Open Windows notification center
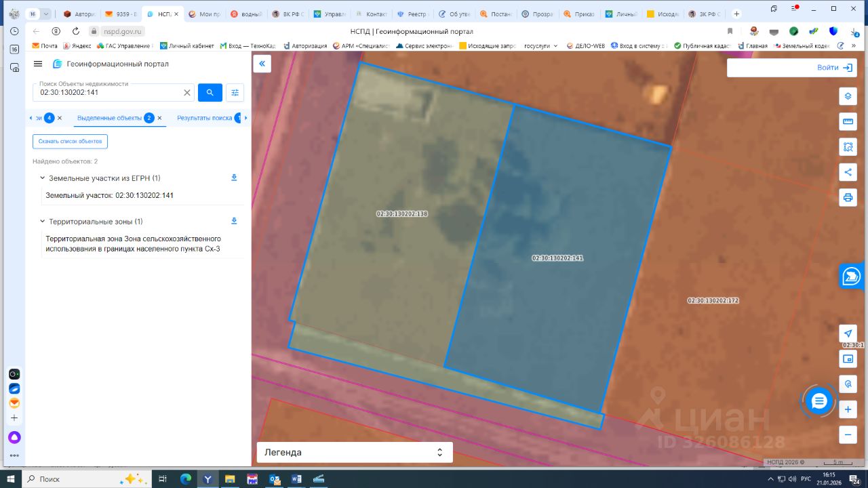Screen dimensions: 868x488 coord(854,479)
